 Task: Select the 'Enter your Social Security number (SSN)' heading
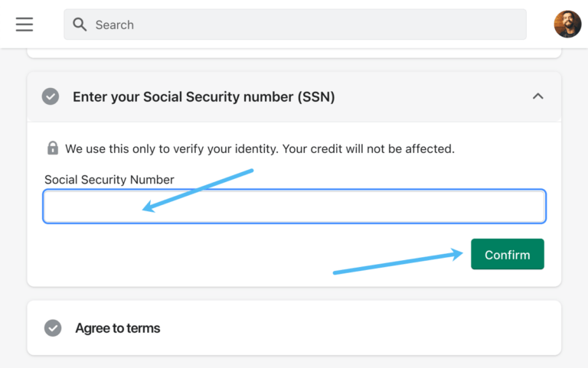tap(204, 97)
